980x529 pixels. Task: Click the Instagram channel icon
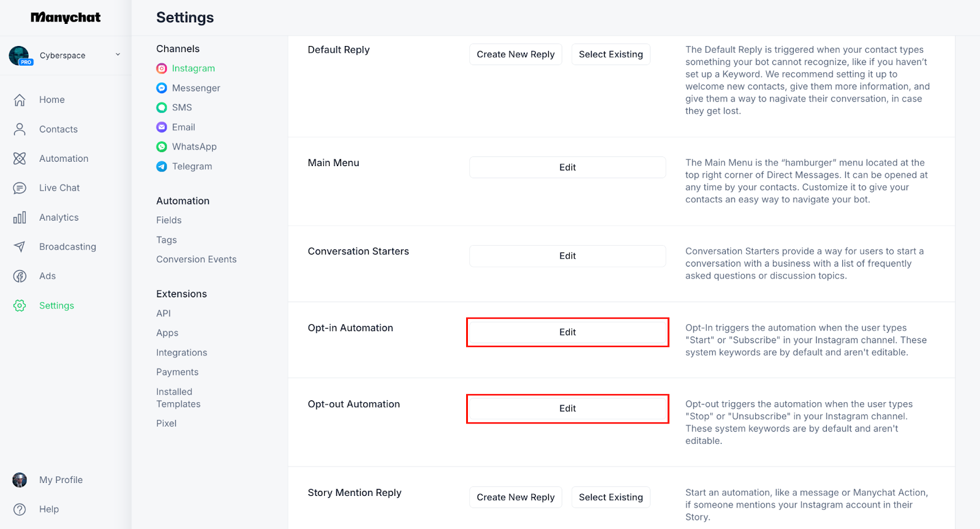click(x=162, y=69)
